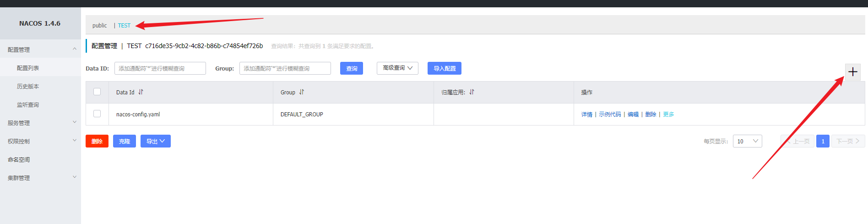Click 编辑 link for nacos-config.yaml
868x224 pixels.
633,115
